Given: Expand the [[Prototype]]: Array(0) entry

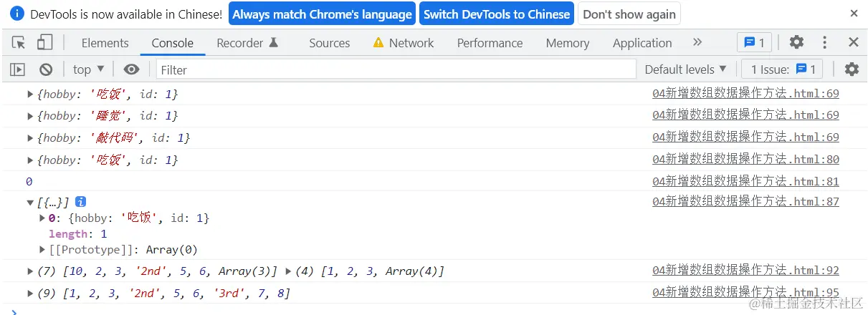Looking at the screenshot, I should point(43,250).
